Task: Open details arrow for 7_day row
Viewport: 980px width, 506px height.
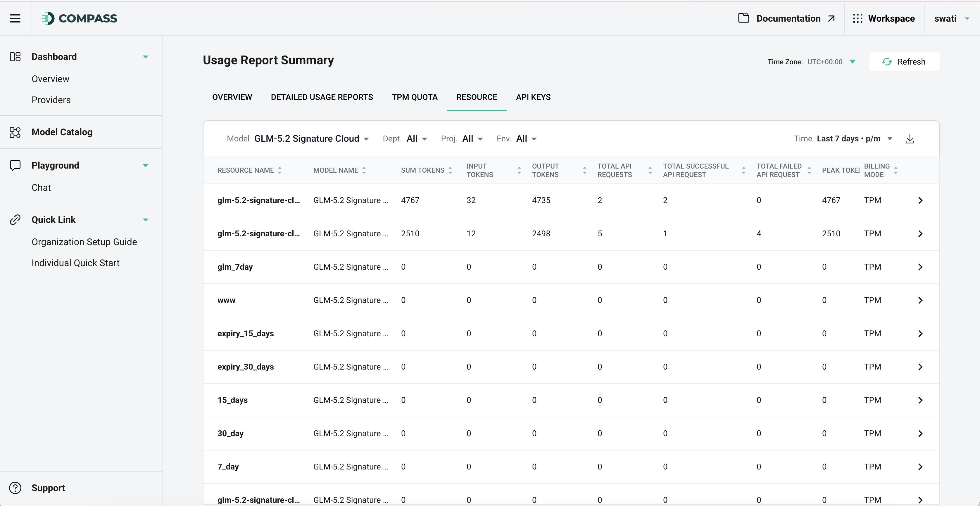Action: (920, 467)
